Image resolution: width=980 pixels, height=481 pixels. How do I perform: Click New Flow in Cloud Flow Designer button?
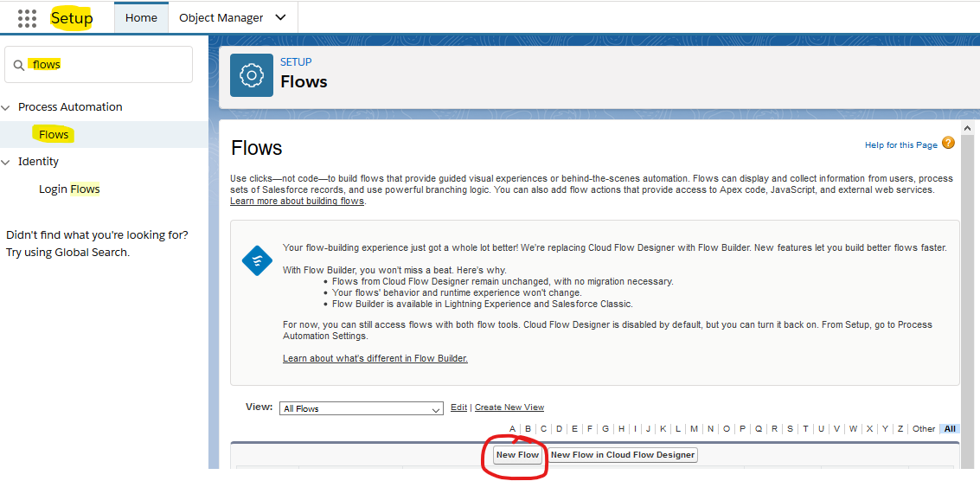coord(623,455)
